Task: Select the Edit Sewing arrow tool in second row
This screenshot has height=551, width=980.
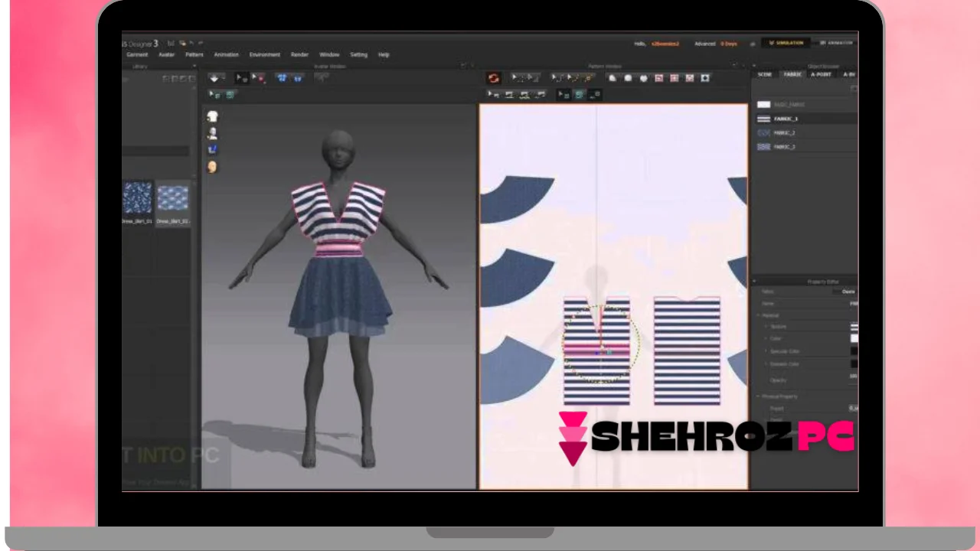Action: tap(493, 95)
